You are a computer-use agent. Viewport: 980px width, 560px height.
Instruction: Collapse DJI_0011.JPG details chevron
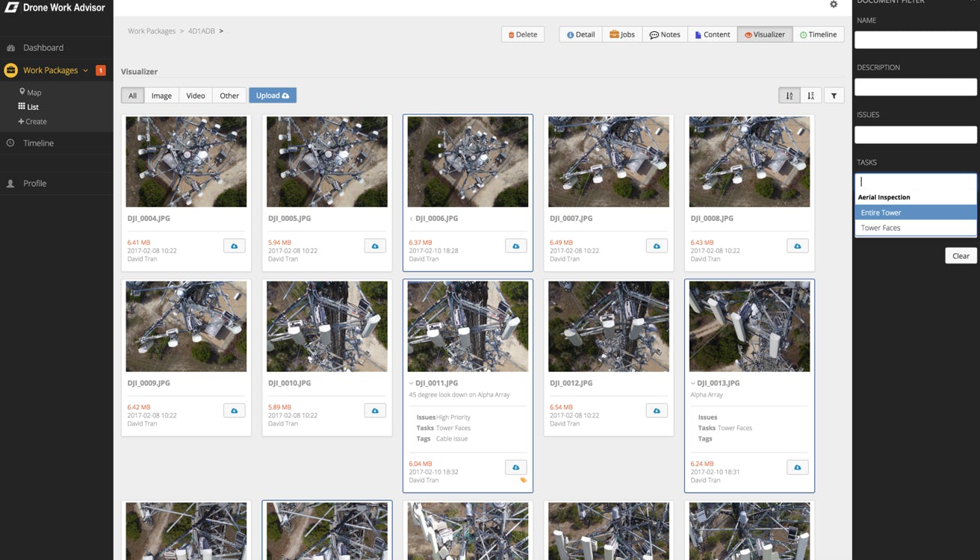pyautogui.click(x=411, y=383)
